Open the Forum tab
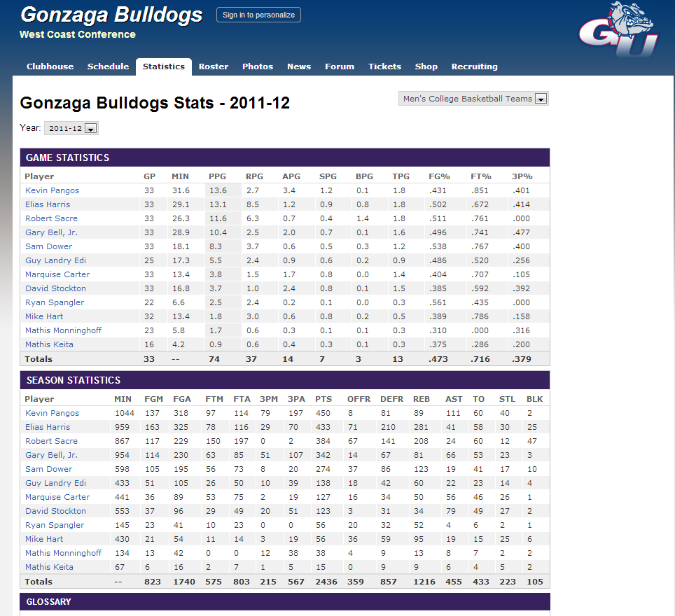 (339, 66)
